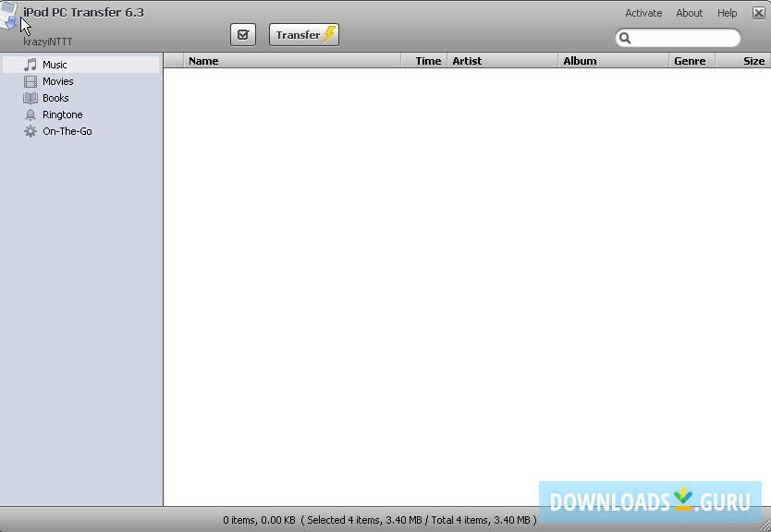771x532 pixels.
Task: Click the On-The-Go gear icon
Action: coord(31,131)
